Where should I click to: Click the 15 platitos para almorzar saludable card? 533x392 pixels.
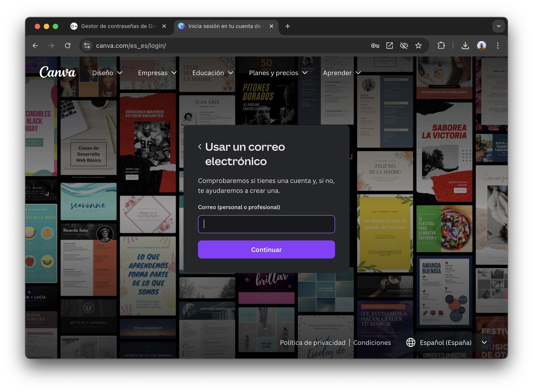tap(444, 229)
